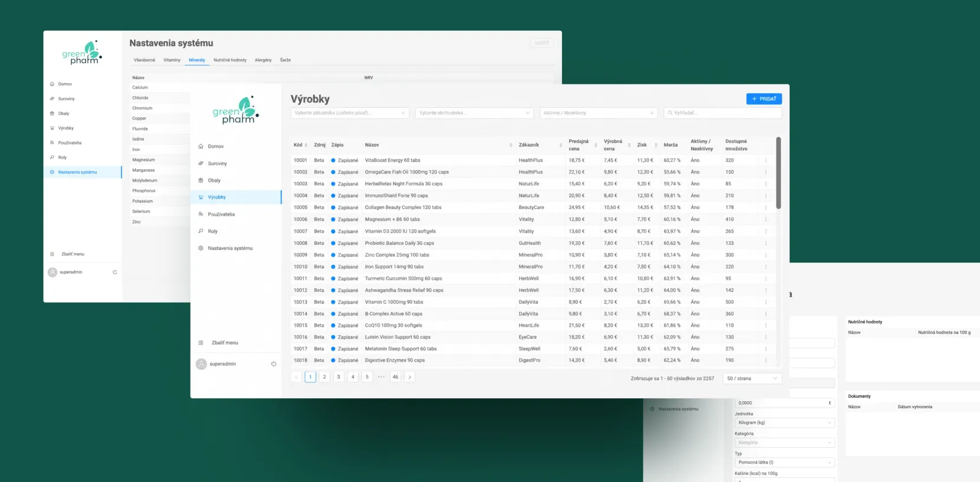Viewport: 980px width, 482px height.
Task: Click Suroviny icon in front window sidebar
Action: tap(201, 163)
